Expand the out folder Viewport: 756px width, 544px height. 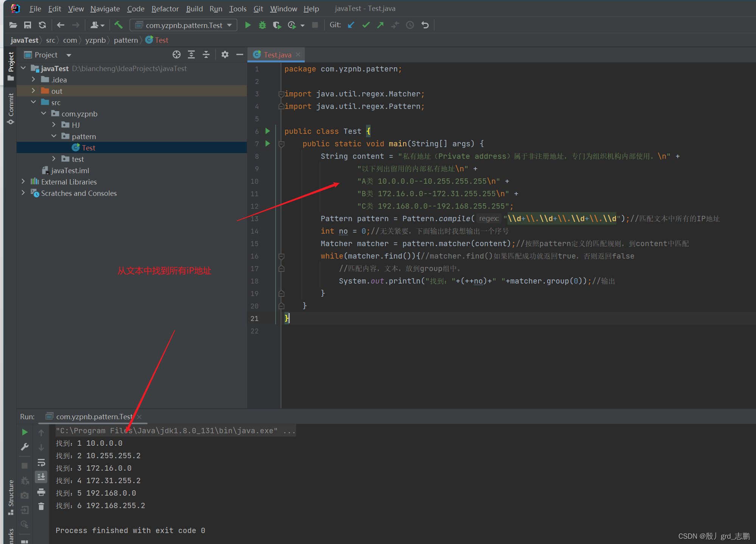tap(34, 91)
